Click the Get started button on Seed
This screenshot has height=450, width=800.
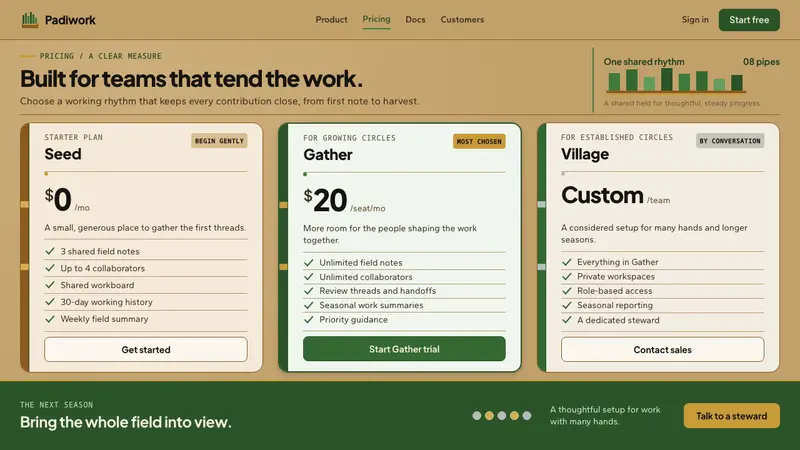(x=146, y=349)
